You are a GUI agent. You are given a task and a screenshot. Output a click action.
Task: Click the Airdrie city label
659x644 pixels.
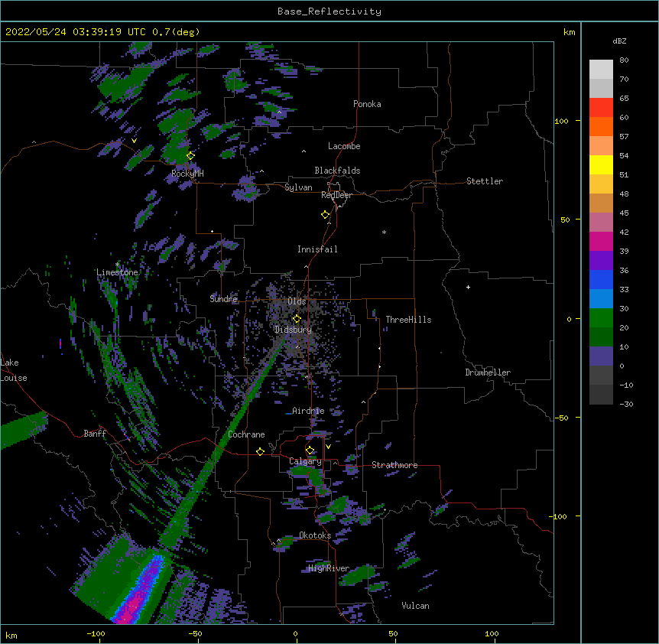point(308,411)
